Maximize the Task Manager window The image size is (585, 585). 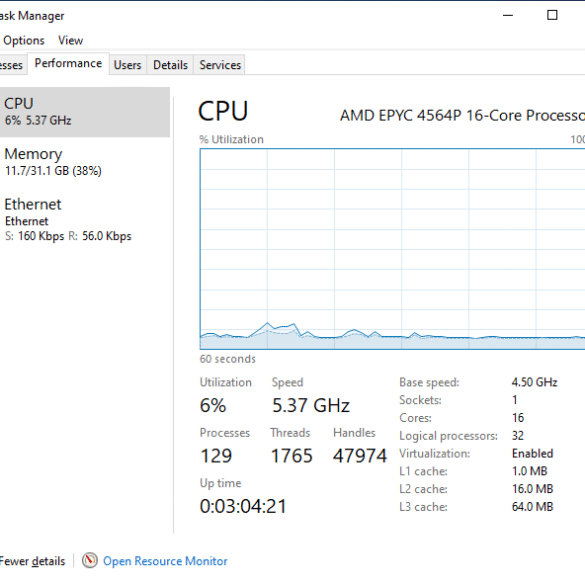[552, 15]
